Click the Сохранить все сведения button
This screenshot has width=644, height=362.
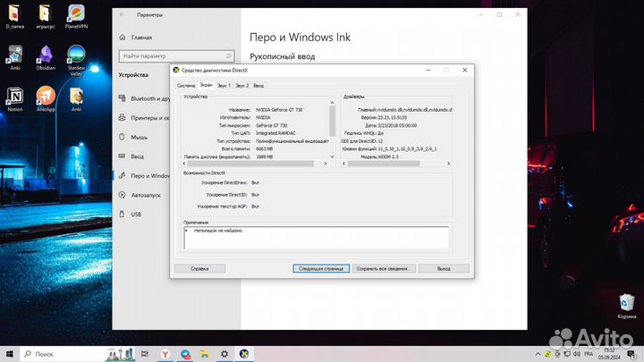click(x=382, y=267)
